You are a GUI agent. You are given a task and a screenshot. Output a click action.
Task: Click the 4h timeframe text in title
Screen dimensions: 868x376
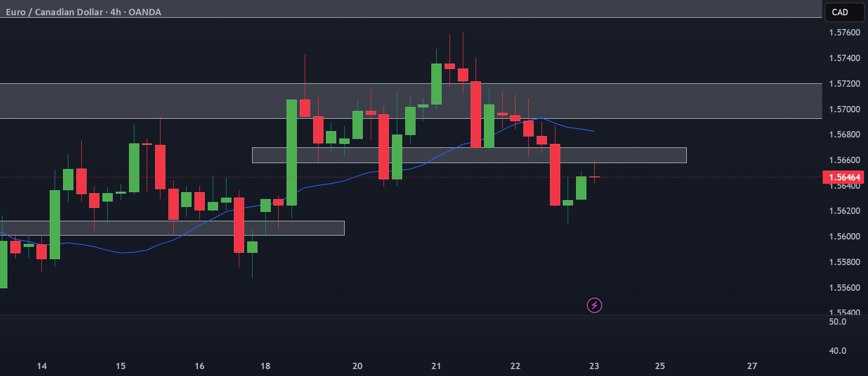116,12
